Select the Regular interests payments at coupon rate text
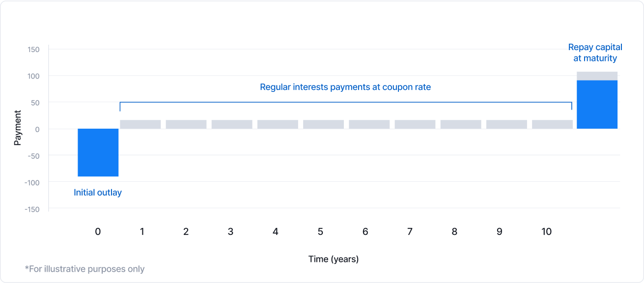The image size is (644, 283). point(345,87)
